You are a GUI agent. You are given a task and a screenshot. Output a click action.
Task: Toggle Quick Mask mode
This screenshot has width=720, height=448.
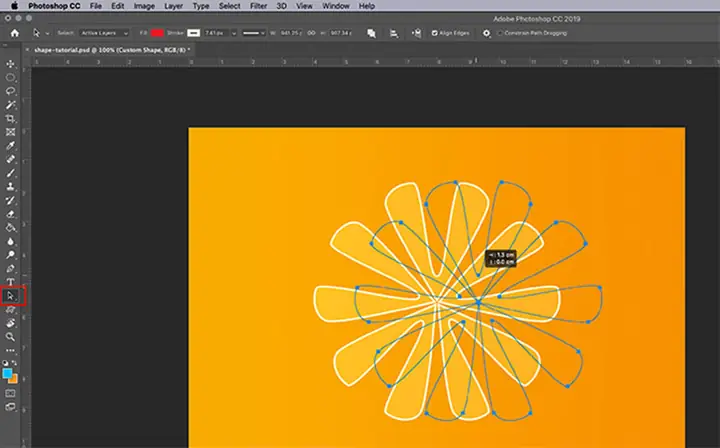10,393
